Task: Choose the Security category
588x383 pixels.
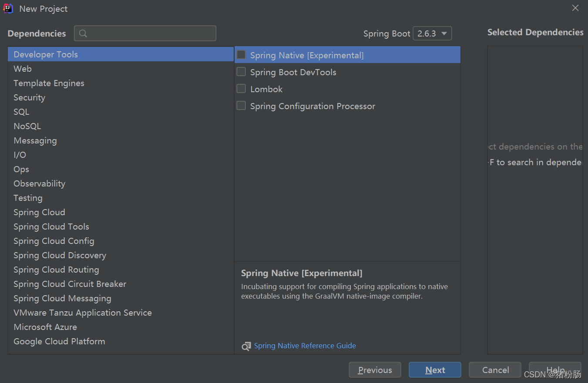Action: pos(29,97)
